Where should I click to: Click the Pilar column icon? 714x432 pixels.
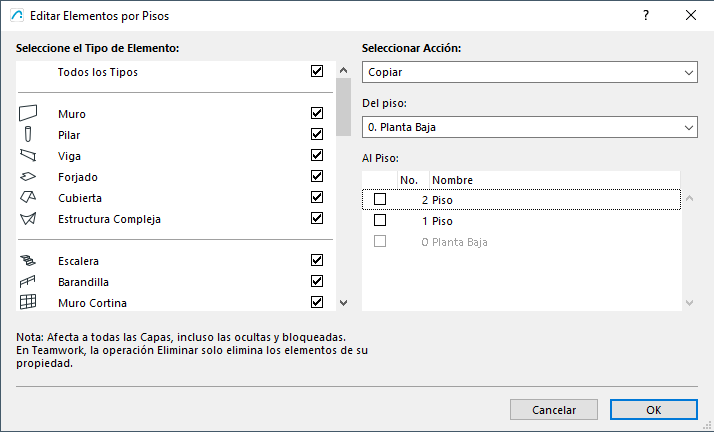click(28, 135)
